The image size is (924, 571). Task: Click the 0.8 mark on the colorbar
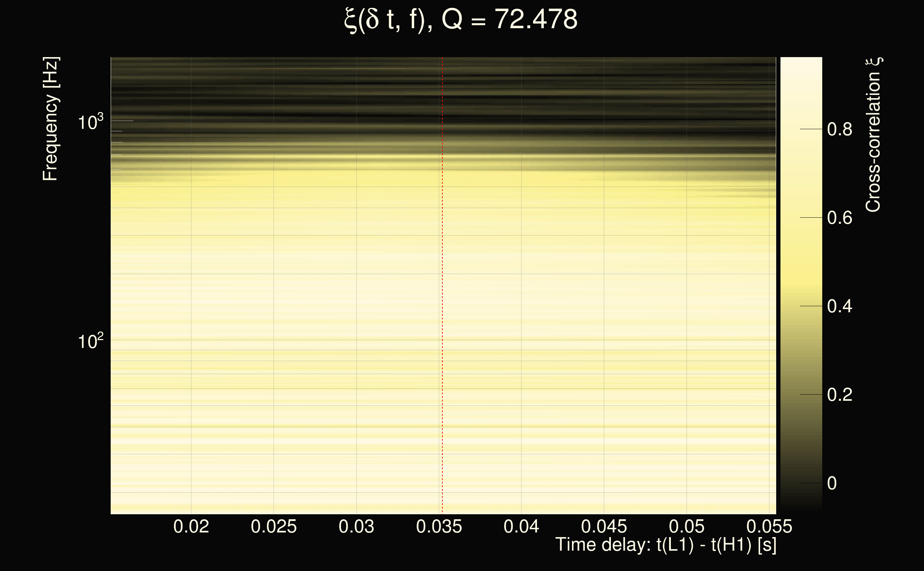click(x=839, y=129)
